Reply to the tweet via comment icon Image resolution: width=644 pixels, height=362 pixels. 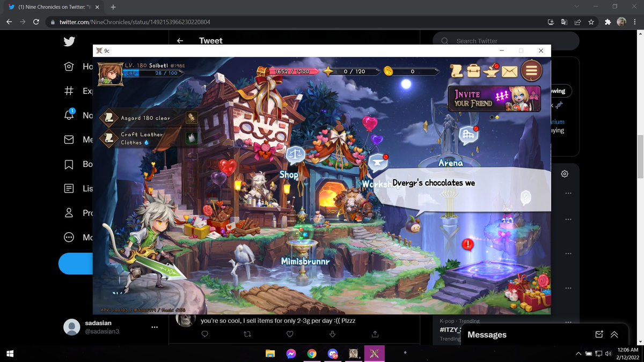coord(204,334)
